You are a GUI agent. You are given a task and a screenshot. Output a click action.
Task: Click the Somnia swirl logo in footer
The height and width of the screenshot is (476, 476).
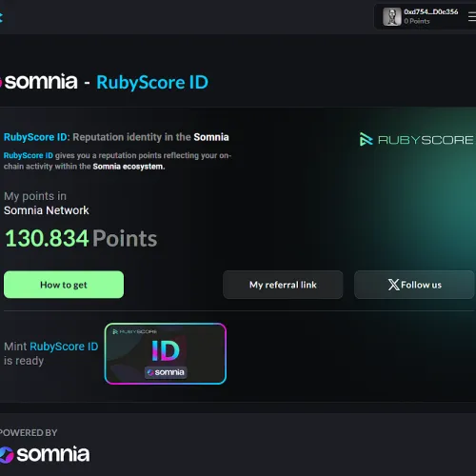7,455
